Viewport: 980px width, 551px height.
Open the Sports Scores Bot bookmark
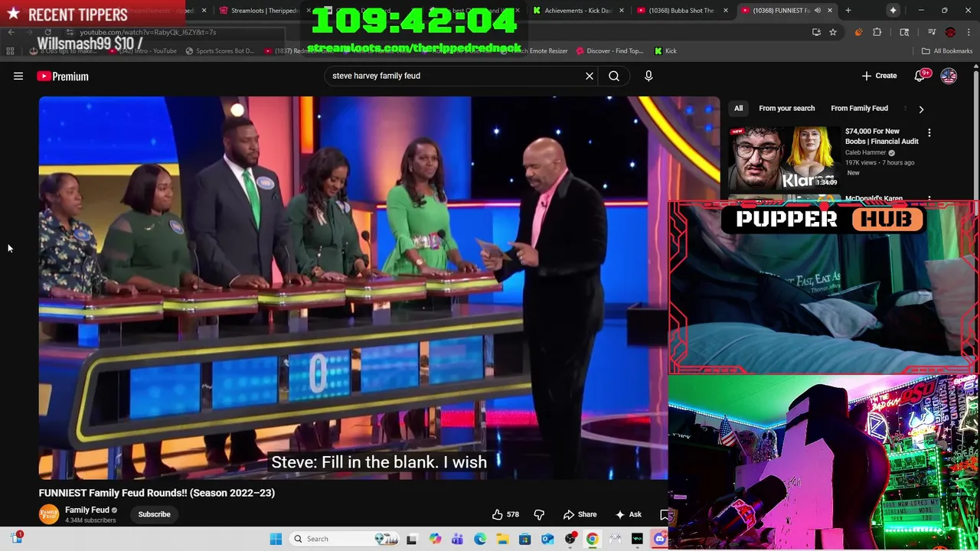pyautogui.click(x=219, y=51)
